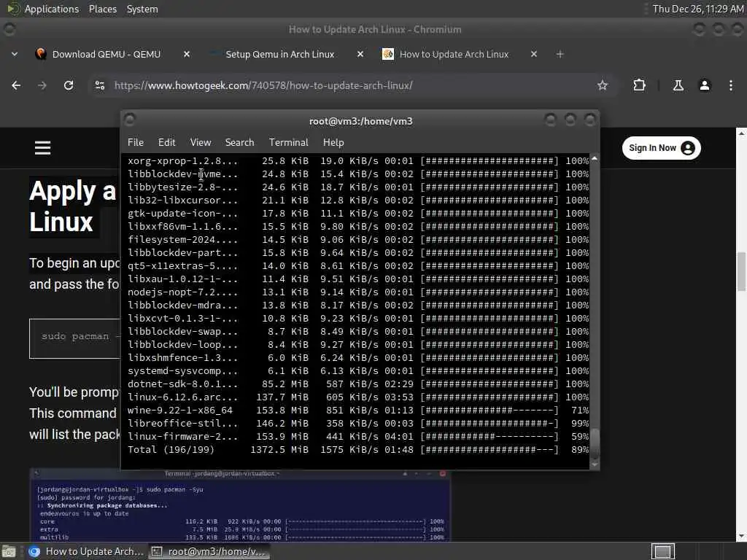
Task: Open the terminal Search menu
Action: pyautogui.click(x=239, y=142)
